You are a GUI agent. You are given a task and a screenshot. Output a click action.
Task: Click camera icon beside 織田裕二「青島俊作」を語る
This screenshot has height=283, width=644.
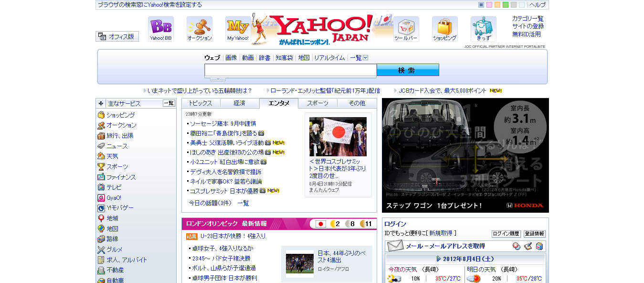tap(261, 133)
